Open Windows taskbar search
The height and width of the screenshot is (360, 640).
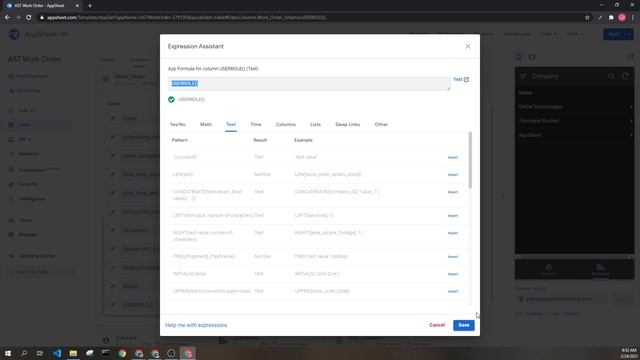(x=24, y=353)
